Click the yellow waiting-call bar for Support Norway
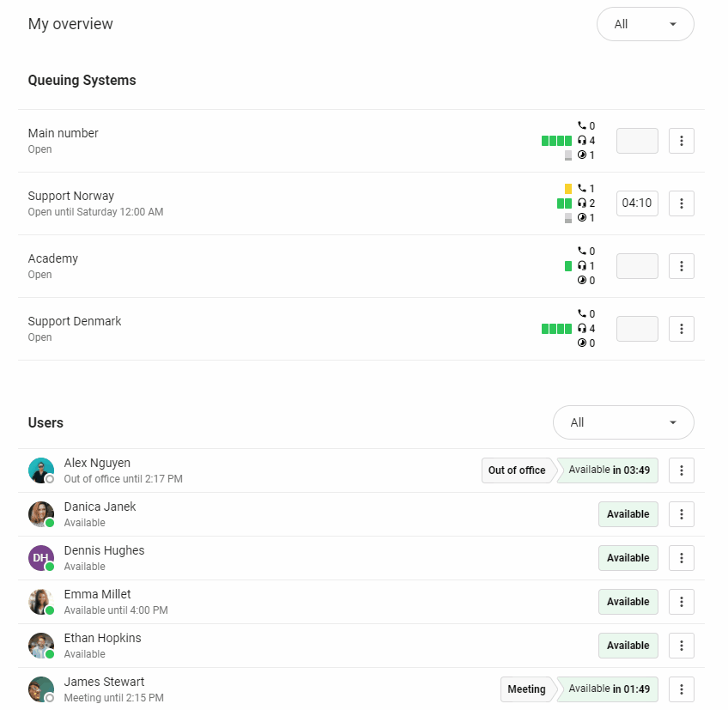This screenshot has height=710, width=728. 568,189
